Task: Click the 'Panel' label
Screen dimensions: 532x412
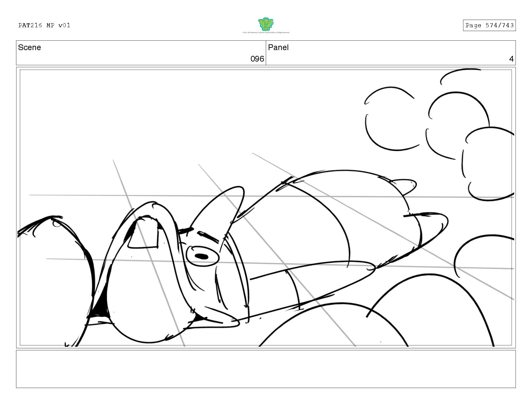Action: coord(278,47)
